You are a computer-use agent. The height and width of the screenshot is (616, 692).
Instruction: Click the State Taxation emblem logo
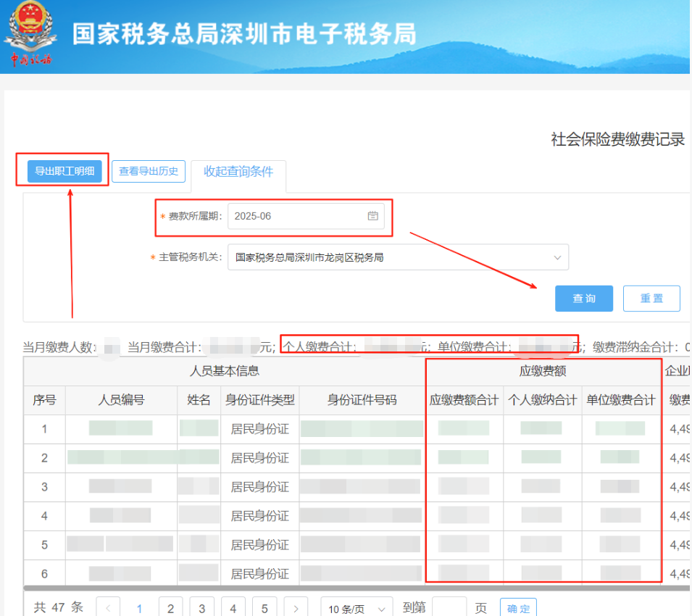(x=30, y=33)
